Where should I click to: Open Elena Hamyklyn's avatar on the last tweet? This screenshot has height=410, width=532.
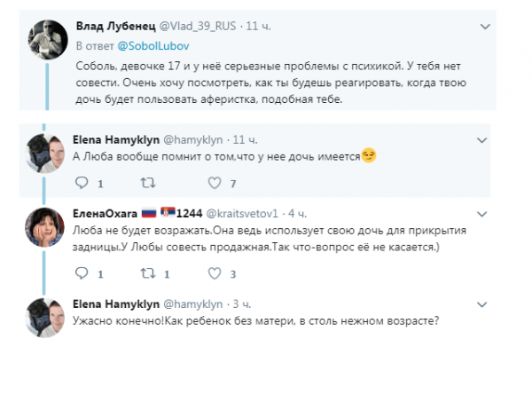[43, 317]
